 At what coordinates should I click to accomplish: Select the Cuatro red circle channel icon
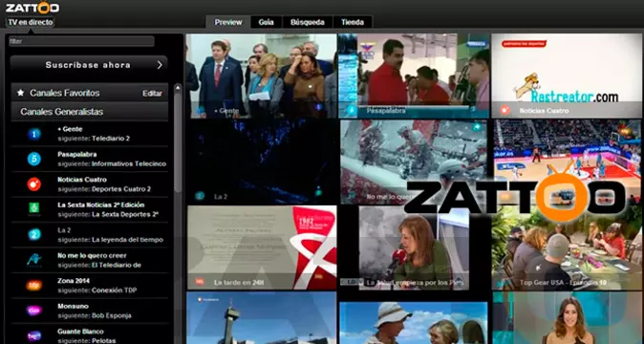(34, 184)
